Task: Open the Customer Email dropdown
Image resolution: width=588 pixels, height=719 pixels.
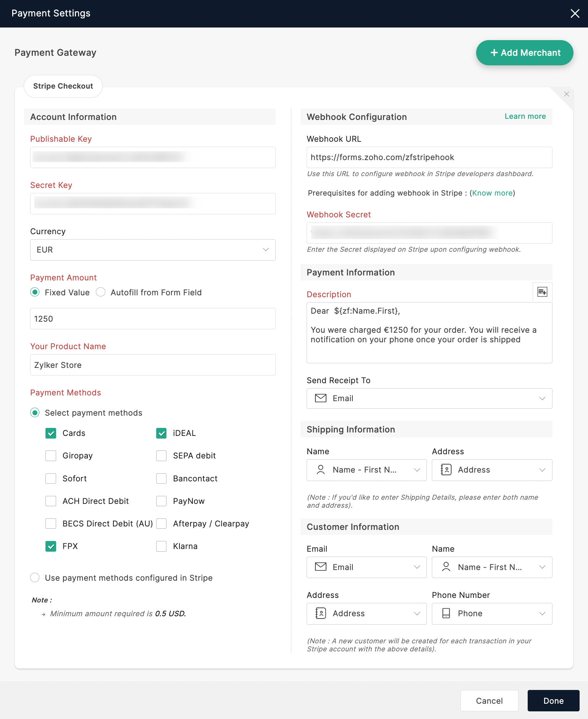Action: click(367, 567)
